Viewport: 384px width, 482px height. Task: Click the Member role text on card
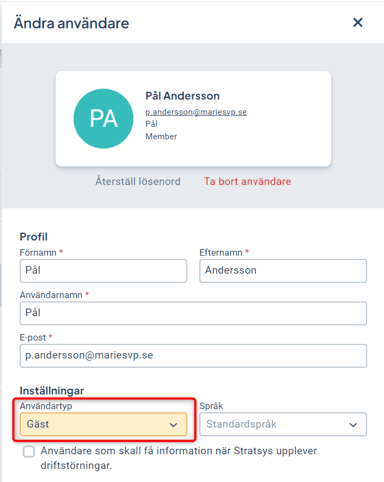click(161, 136)
